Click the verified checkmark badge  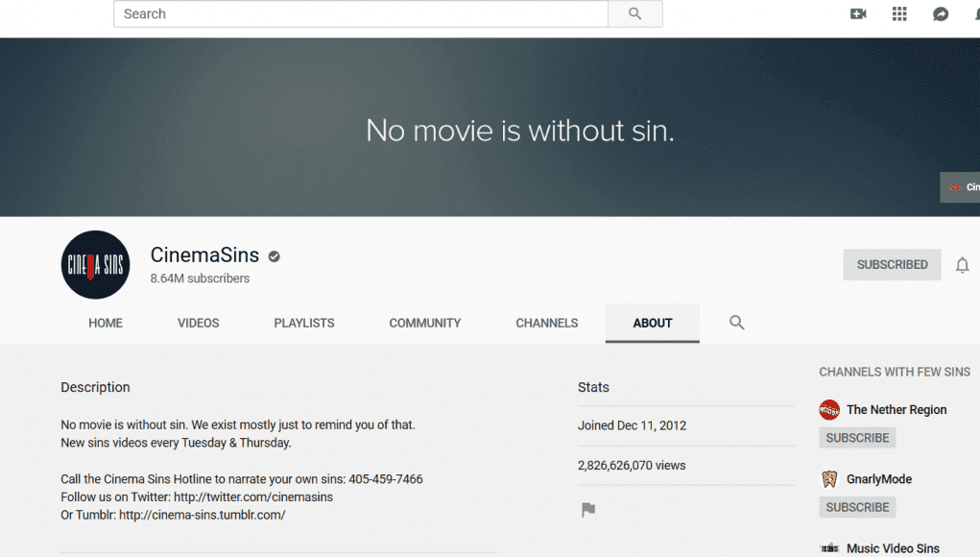coord(274,256)
